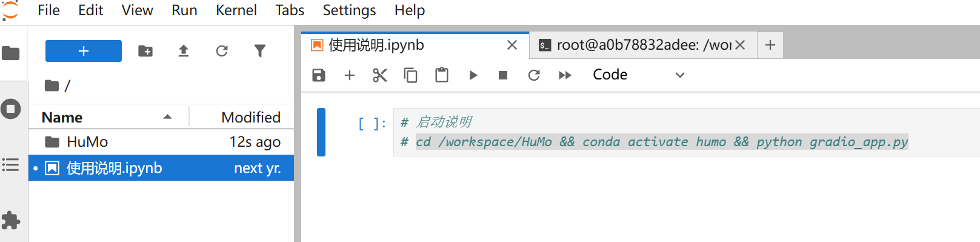Close the root@a0b78832adee terminal tab
The height and width of the screenshot is (242, 980).
tap(740, 45)
